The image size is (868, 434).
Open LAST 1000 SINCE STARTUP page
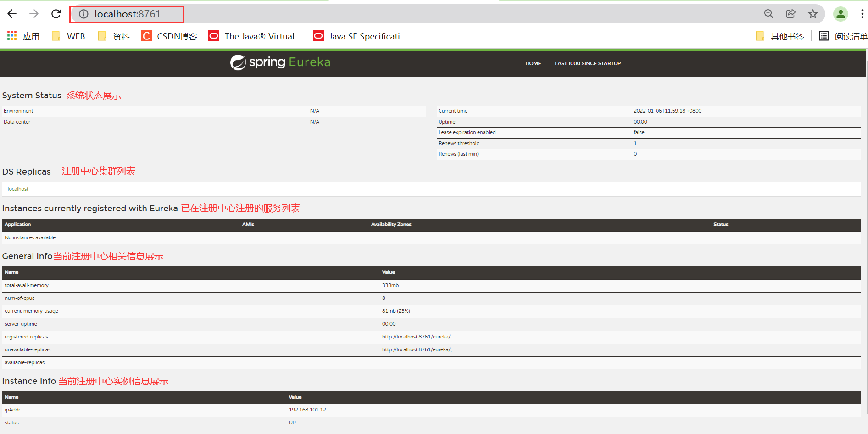588,63
